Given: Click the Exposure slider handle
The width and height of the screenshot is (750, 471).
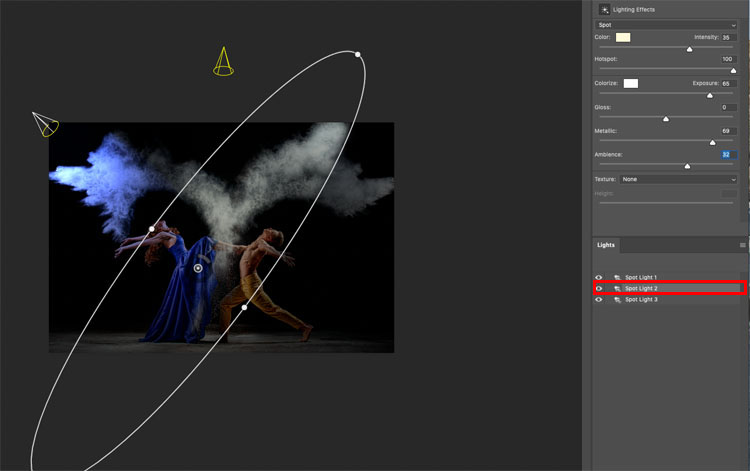Looking at the screenshot, I should click(710, 96).
